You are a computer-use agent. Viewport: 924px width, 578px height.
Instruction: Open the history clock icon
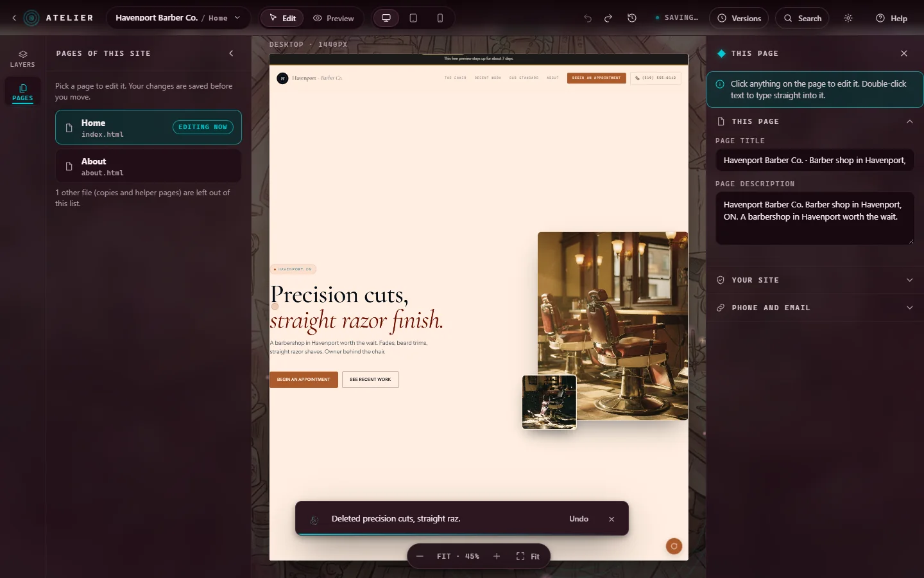pyautogui.click(x=632, y=18)
